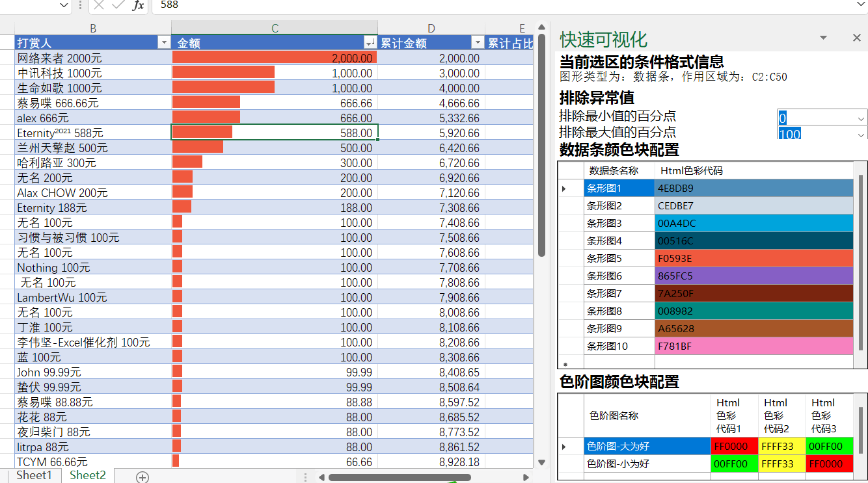This screenshot has width=868, height=483.
Task: Add a new sheet with the plus icon
Action: 142,477
